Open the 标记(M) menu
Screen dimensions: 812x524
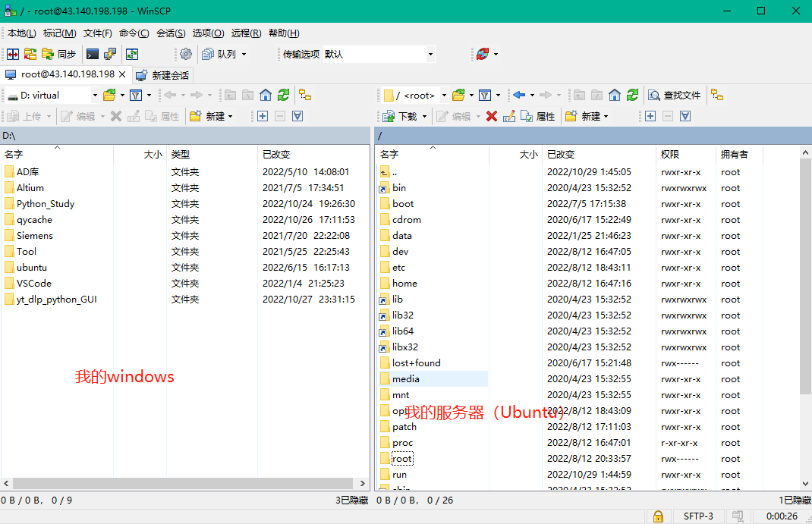59,33
